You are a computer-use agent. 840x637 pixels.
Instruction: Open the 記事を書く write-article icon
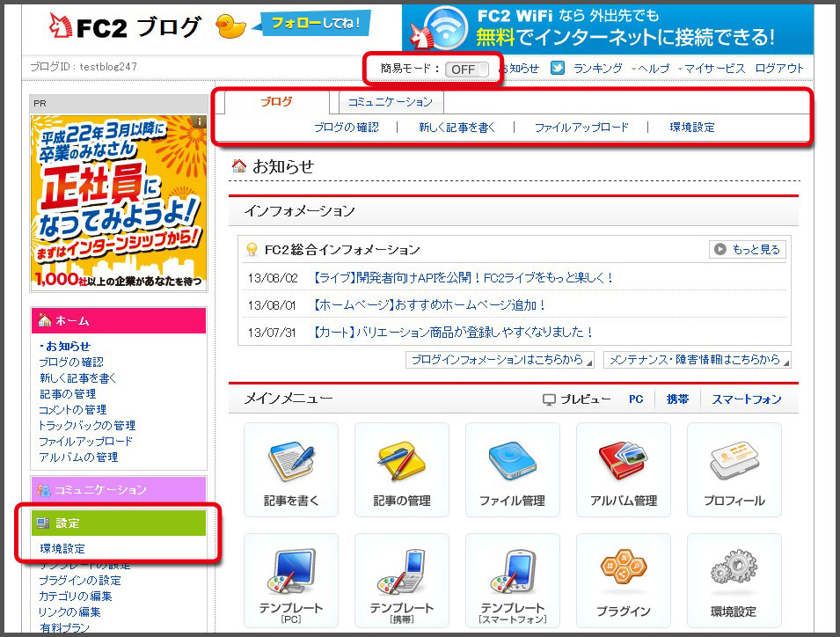[x=291, y=470]
